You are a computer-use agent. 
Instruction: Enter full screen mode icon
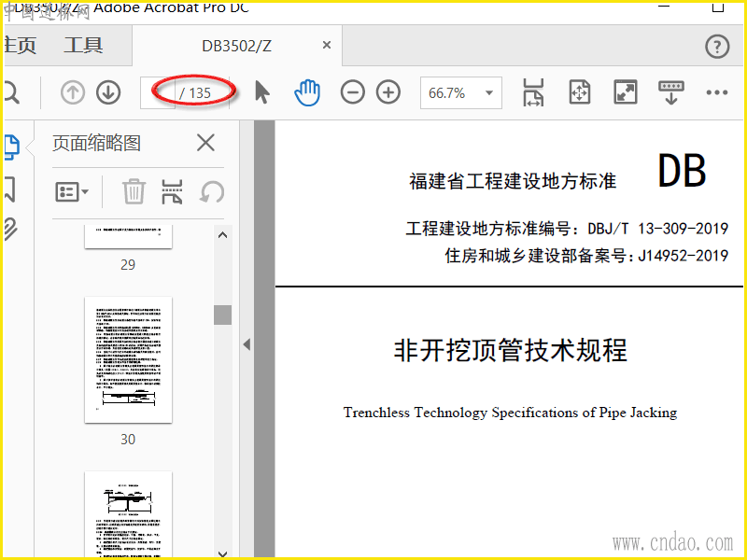[625, 92]
